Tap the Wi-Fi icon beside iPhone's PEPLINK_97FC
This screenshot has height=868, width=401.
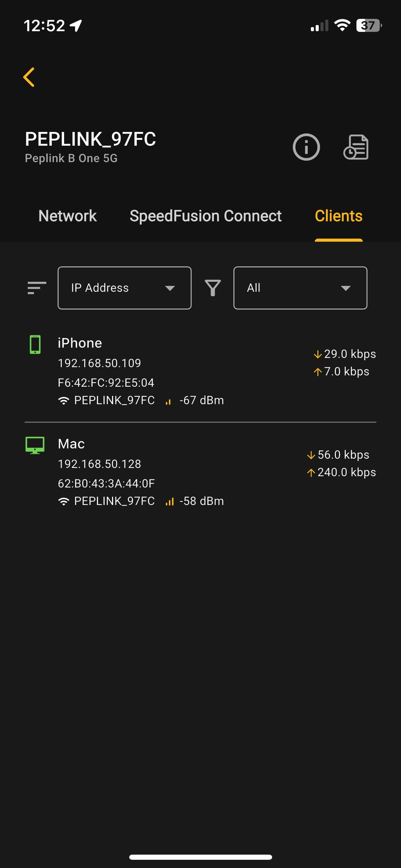[x=64, y=400]
